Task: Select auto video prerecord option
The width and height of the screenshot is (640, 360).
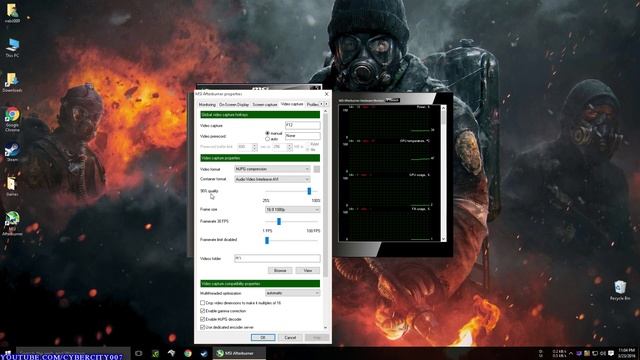Action: [x=267, y=139]
